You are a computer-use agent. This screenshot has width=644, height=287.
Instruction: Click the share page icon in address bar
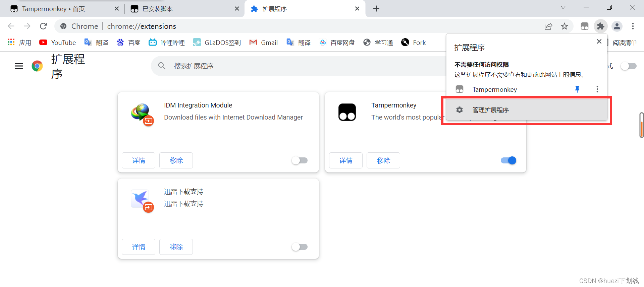point(548,26)
